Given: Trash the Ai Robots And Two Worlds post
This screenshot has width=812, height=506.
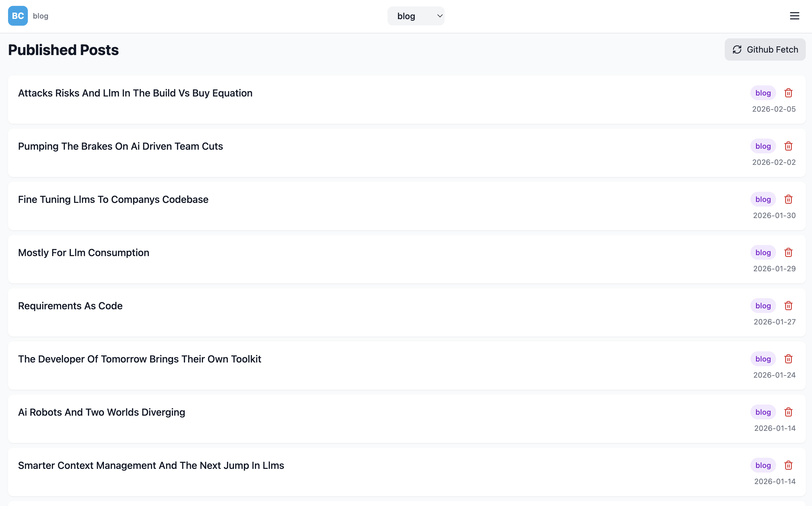Looking at the screenshot, I should coord(788,412).
